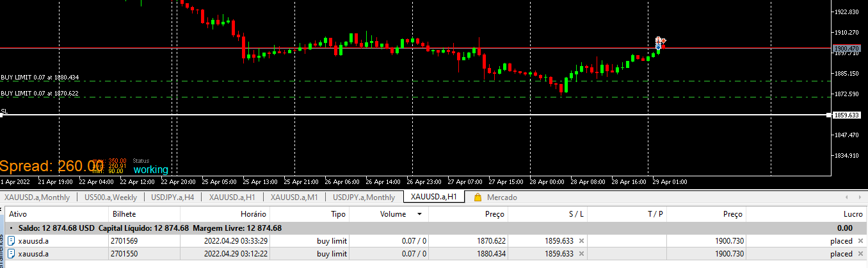Switch to the US500.a,Weekly tab

click(110, 197)
